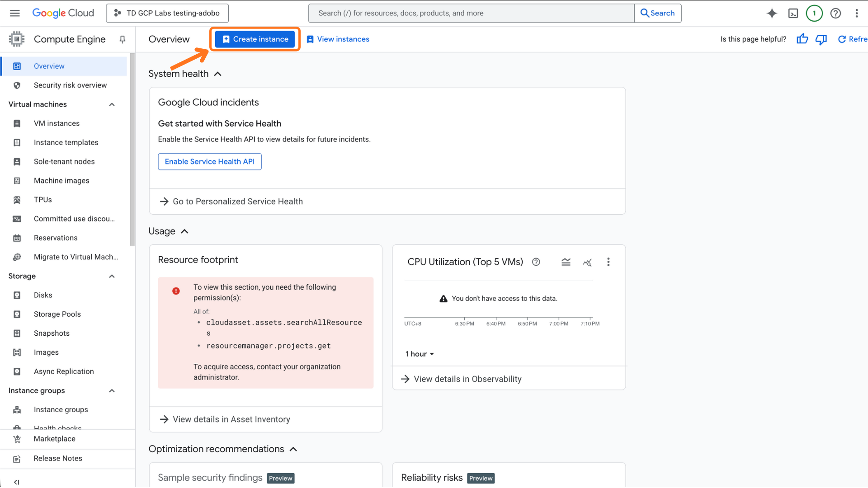Open Release Notes from the sidebar

tap(58, 458)
